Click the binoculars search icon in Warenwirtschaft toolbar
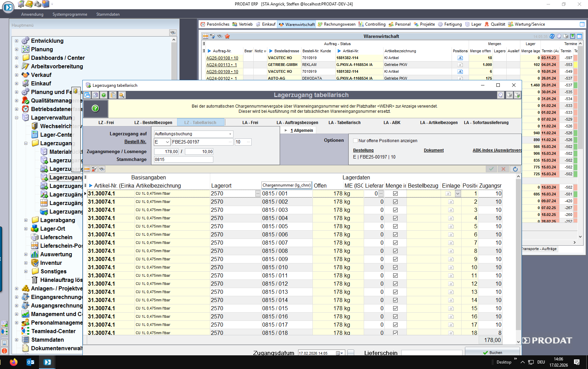 (x=220, y=36)
